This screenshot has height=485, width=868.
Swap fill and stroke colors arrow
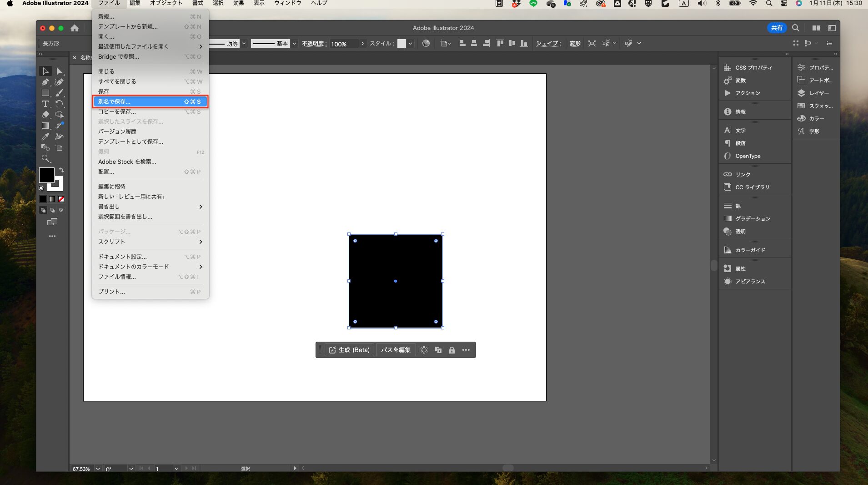click(x=61, y=170)
